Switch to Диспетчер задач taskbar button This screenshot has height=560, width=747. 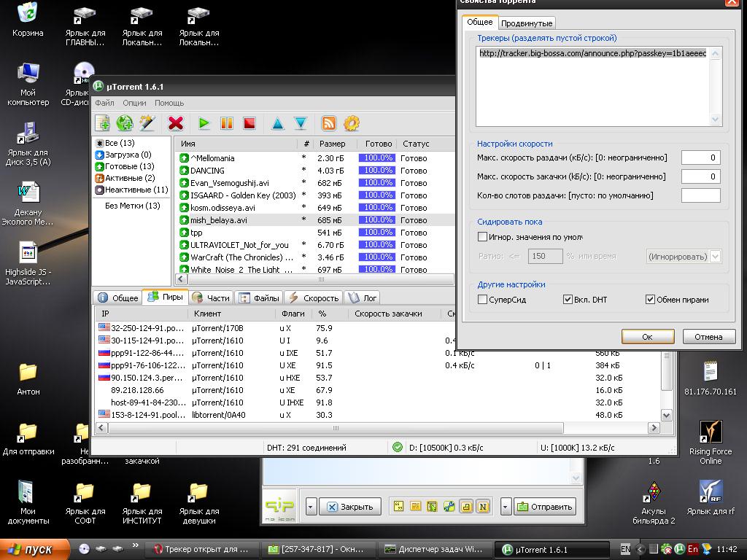(433, 549)
